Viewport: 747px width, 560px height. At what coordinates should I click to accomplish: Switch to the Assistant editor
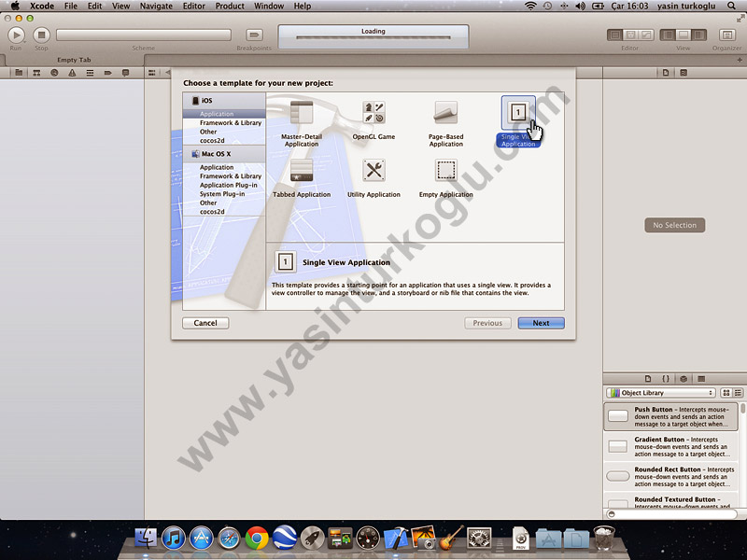click(x=630, y=35)
